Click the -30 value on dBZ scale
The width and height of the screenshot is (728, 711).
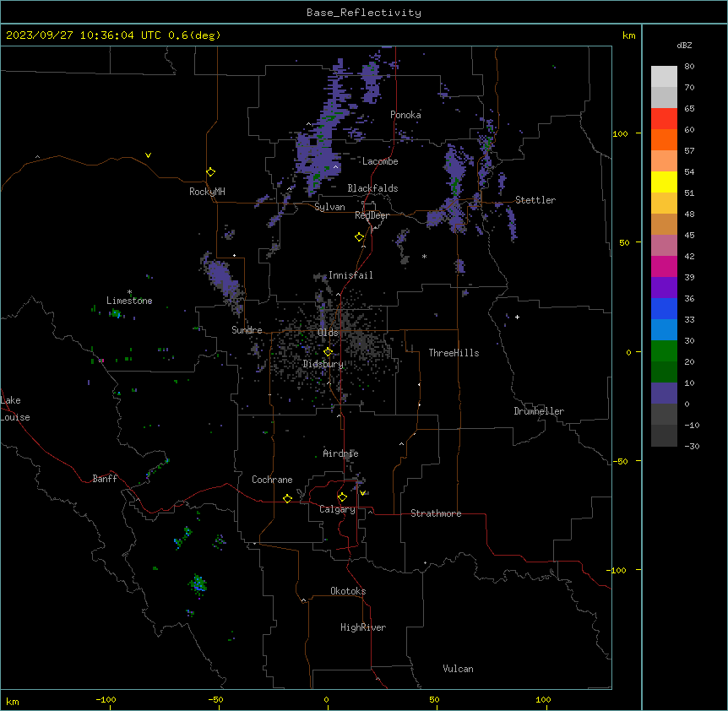coord(692,446)
